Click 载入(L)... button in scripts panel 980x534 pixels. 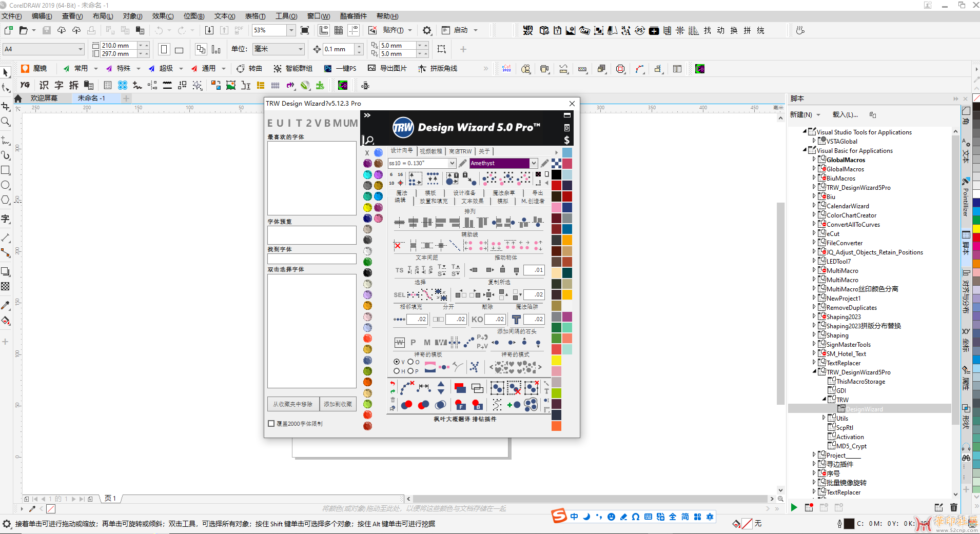pos(845,114)
